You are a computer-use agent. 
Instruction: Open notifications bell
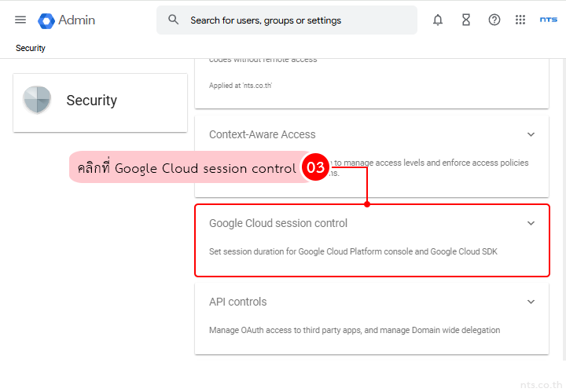(438, 20)
